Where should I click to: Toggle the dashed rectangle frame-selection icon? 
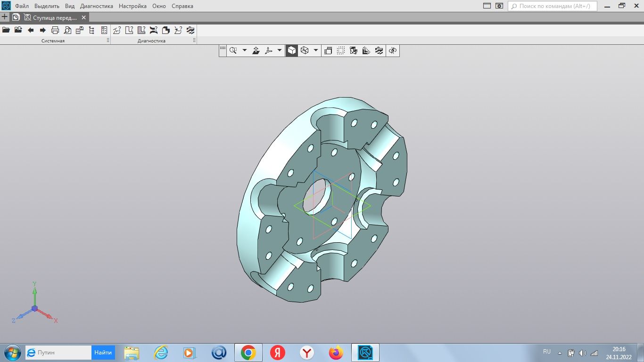click(x=341, y=50)
